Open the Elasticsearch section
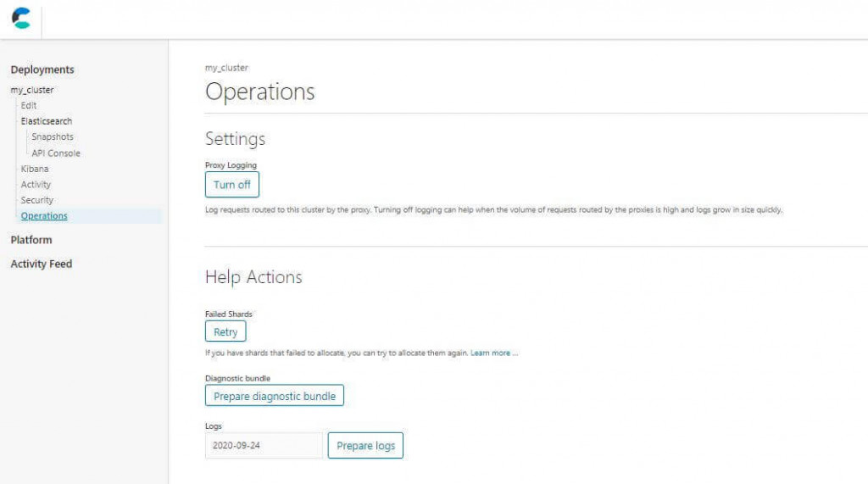Viewport: 868px width, 484px height. pyautogui.click(x=47, y=120)
